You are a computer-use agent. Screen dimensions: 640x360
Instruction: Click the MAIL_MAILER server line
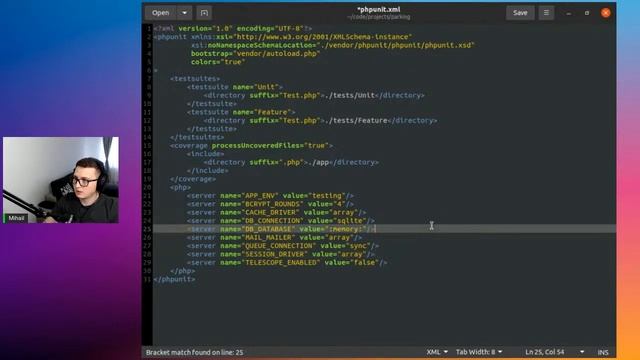(274, 238)
